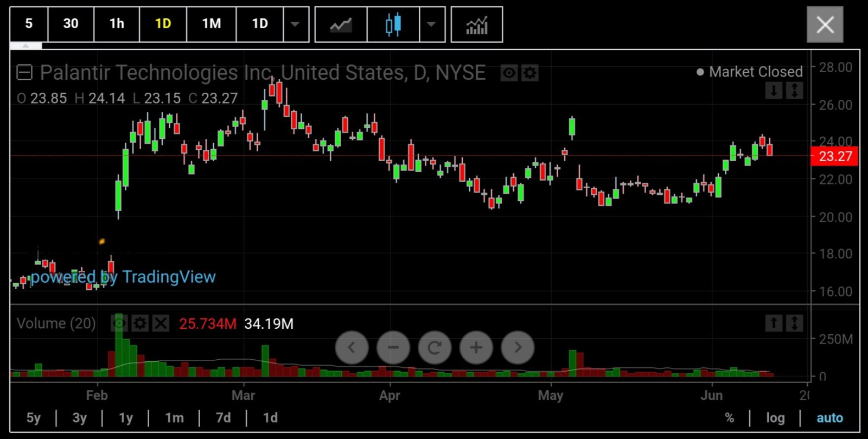Select the 5 minute interval
Viewport: 868px width, 439px height.
[x=29, y=24]
